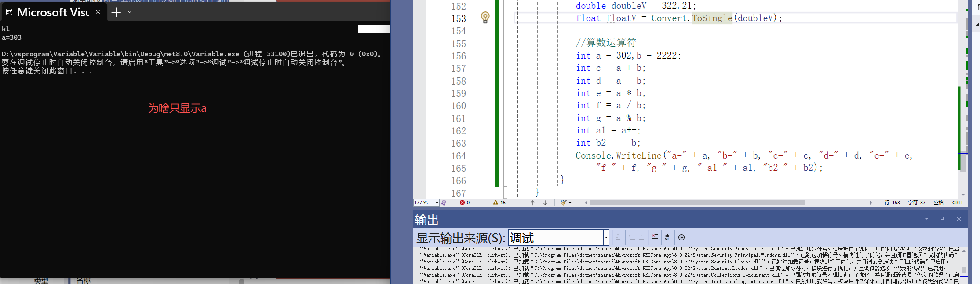Open the dropdown arrow next to code cleanup broom

570,203
